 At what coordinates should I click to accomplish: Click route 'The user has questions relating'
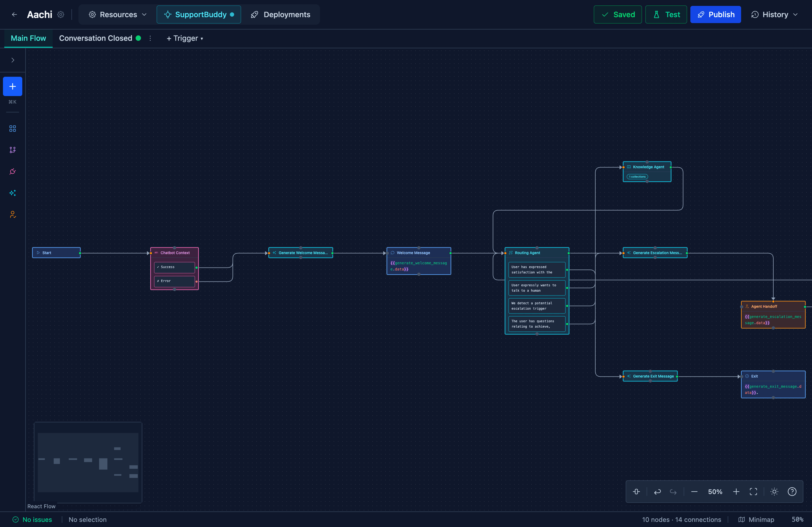click(537, 324)
